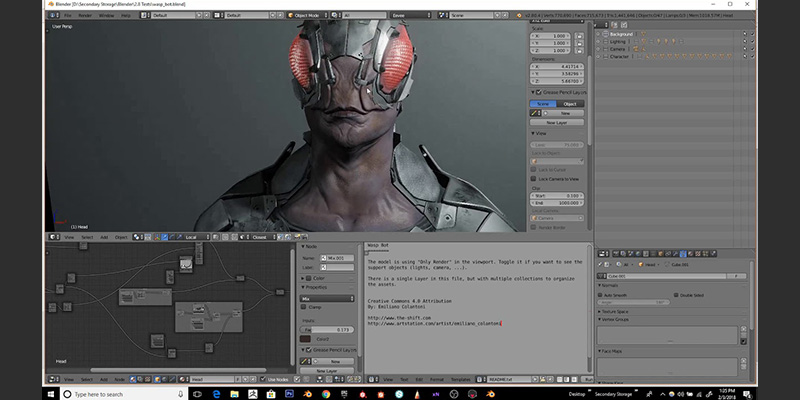
Task: Toggle visibility of the Background collection
Action: click(x=598, y=34)
